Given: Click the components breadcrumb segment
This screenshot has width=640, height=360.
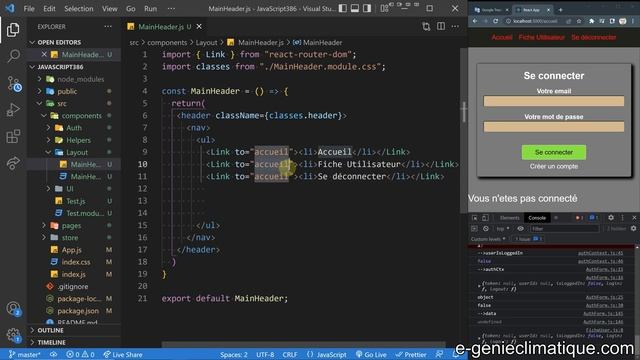Looking at the screenshot, I should point(167,42).
